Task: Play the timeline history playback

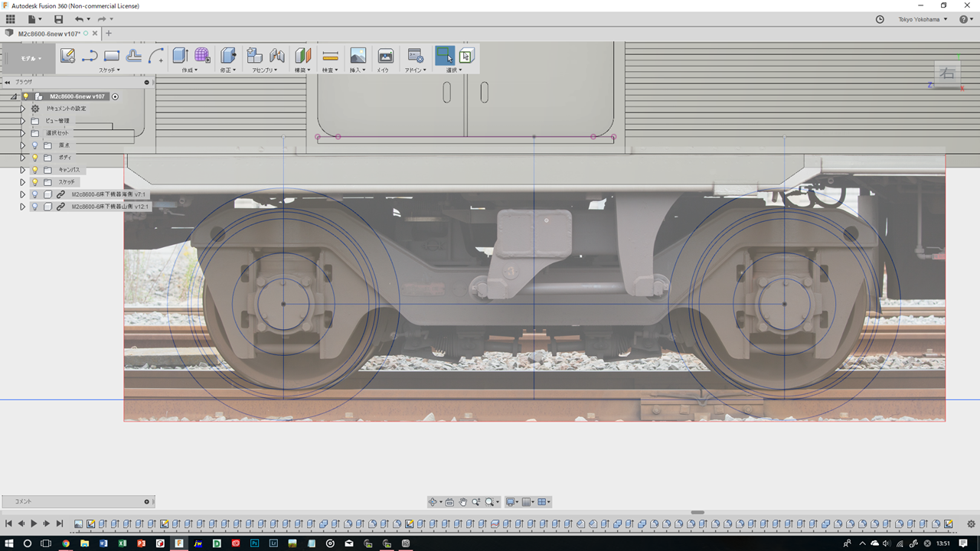Action: (34, 524)
